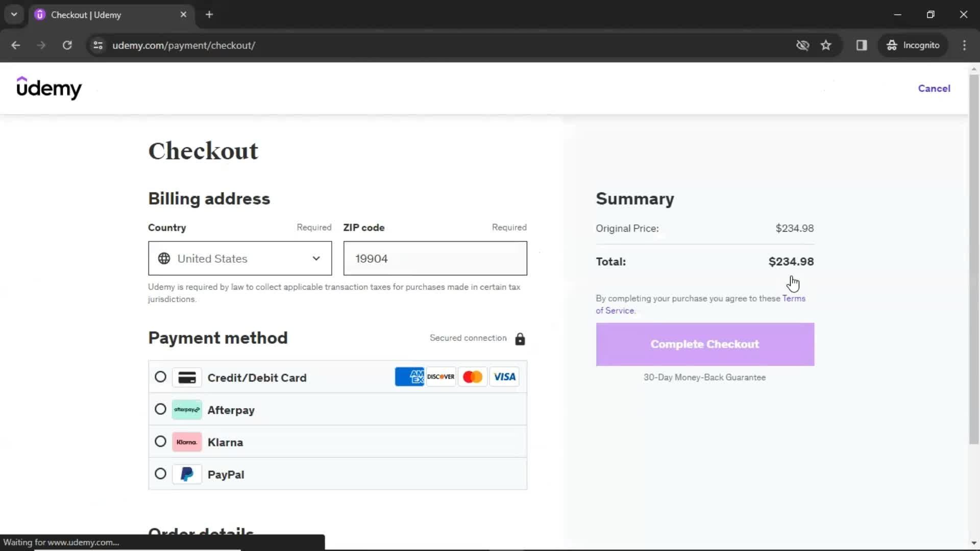Click the Complete Checkout button

click(x=705, y=344)
